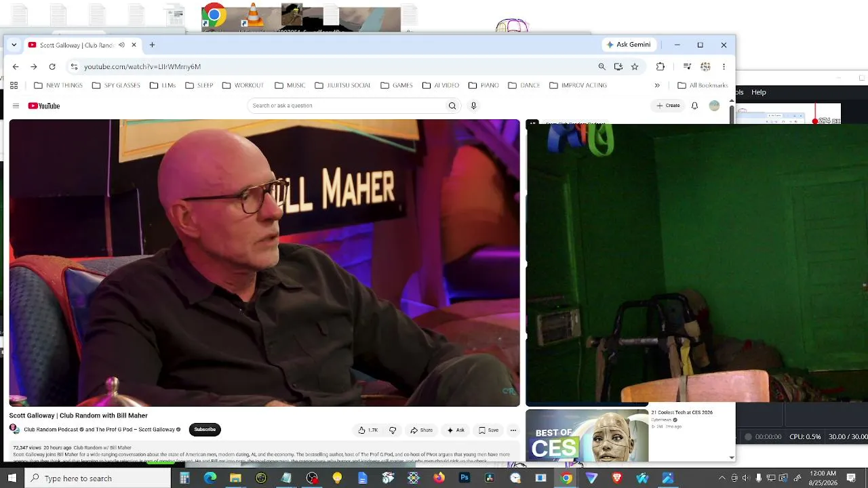
Task: Start voice search with the microphone icon
Action: click(x=473, y=106)
